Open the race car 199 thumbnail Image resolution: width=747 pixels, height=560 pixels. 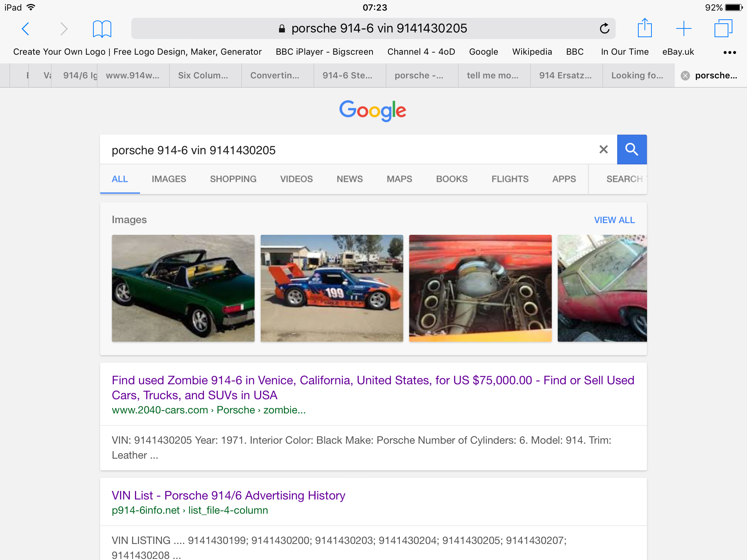click(332, 288)
